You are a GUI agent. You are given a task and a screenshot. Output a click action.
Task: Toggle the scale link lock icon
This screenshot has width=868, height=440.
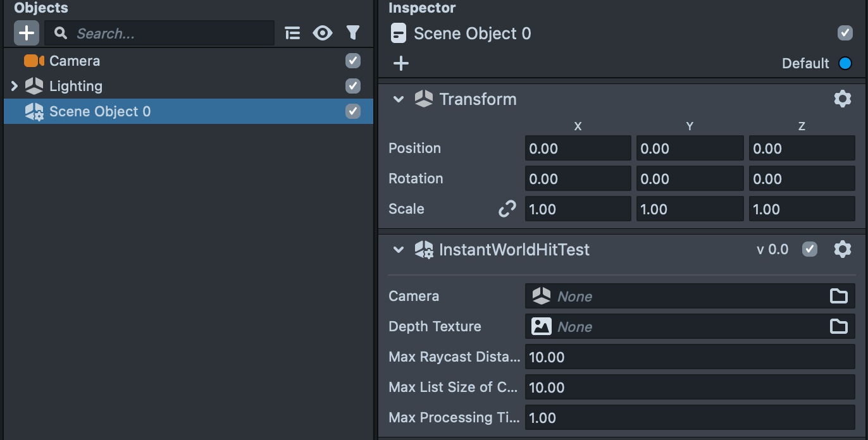tap(507, 209)
